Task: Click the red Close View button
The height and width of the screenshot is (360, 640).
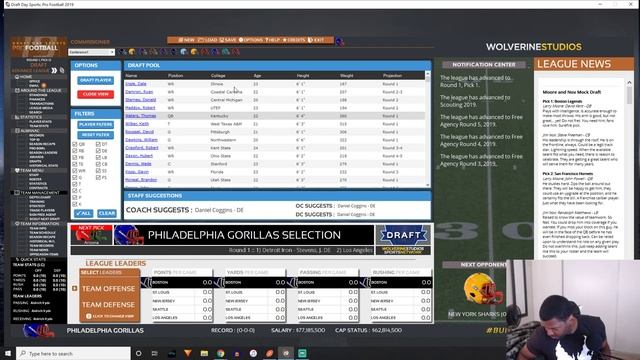Action: tap(96, 94)
